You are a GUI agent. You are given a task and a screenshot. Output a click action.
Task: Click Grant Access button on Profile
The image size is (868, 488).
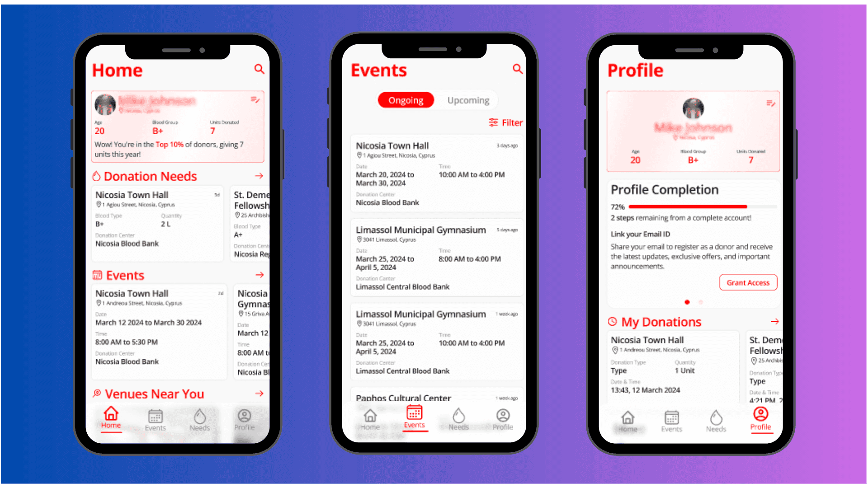point(748,282)
